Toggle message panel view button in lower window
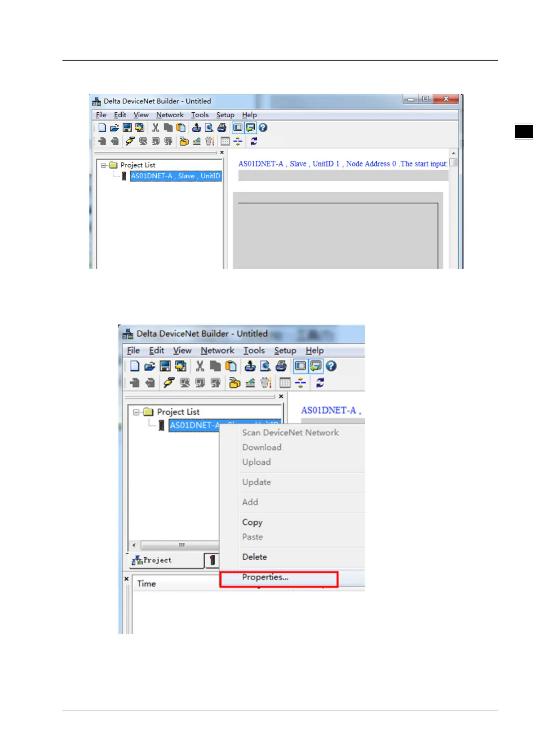 (x=316, y=366)
